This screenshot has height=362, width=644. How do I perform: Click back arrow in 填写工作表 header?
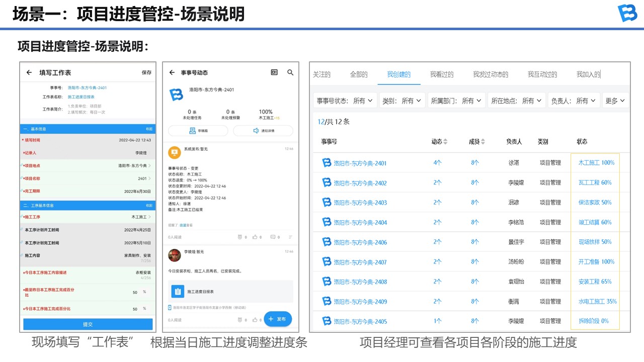[29, 72]
